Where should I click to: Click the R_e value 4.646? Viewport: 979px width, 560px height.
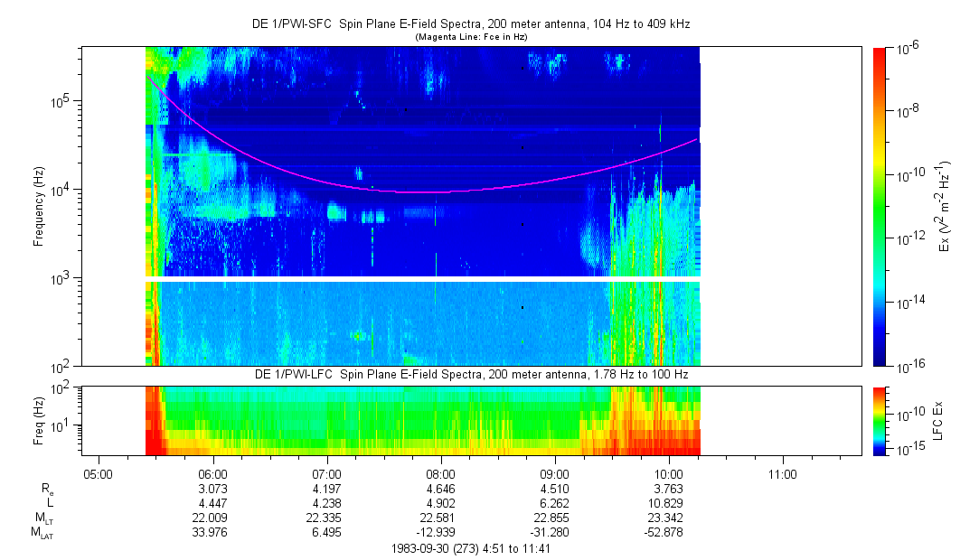(x=440, y=489)
